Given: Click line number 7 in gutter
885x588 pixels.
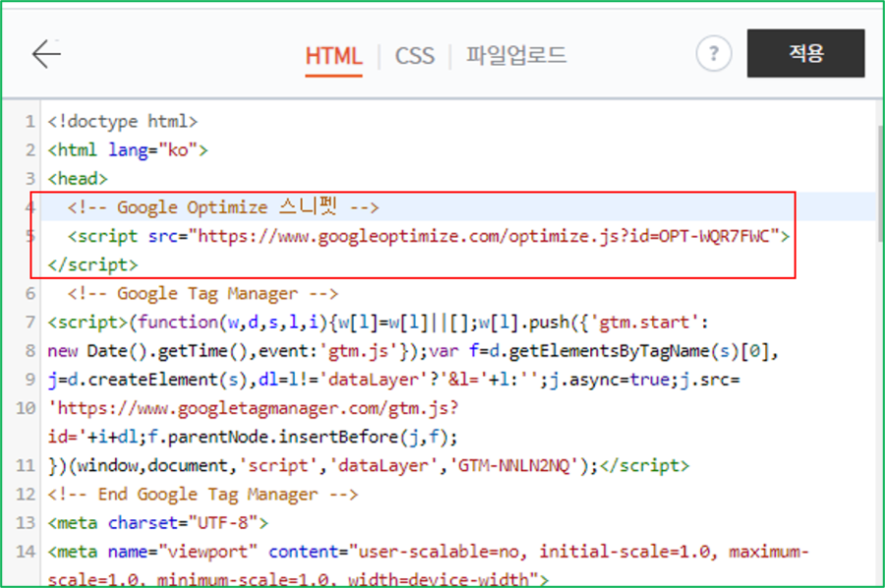Looking at the screenshot, I should (29, 323).
